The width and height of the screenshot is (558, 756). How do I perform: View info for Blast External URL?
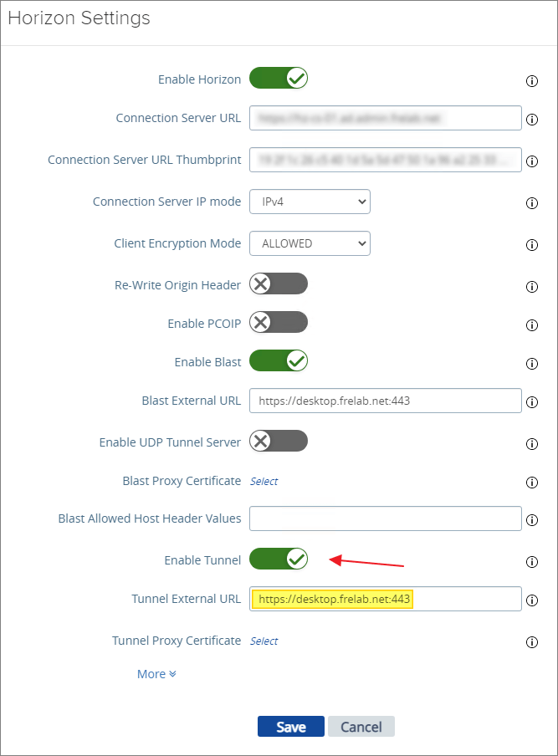point(531,402)
